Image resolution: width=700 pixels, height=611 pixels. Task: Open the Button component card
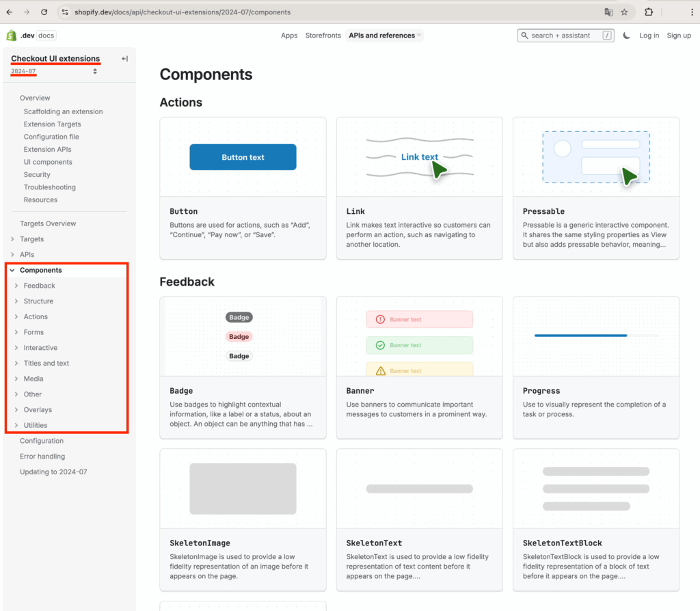243,189
